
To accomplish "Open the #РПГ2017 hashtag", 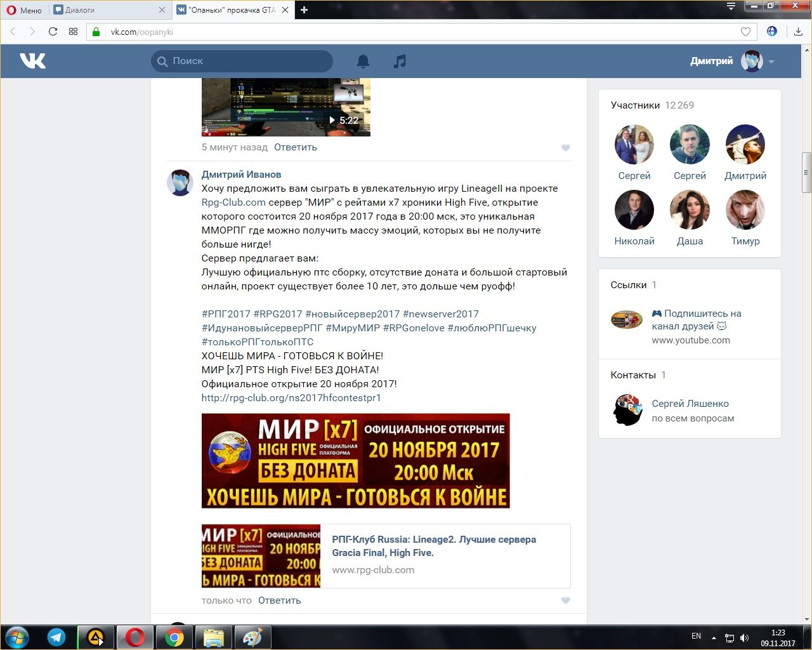I will click(226, 314).
